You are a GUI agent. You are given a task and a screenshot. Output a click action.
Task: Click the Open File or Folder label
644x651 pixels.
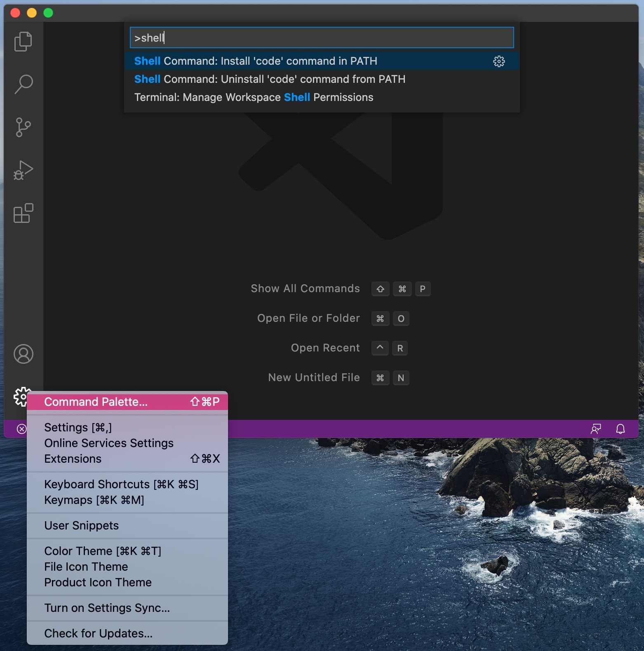(x=308, y=318)
